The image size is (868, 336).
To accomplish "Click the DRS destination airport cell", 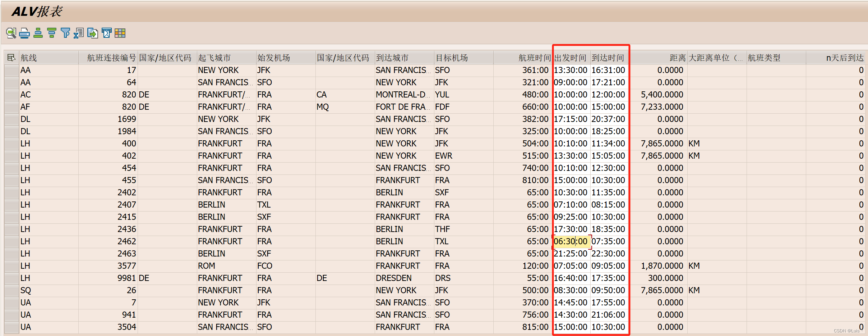I will (x=463, y=278).
